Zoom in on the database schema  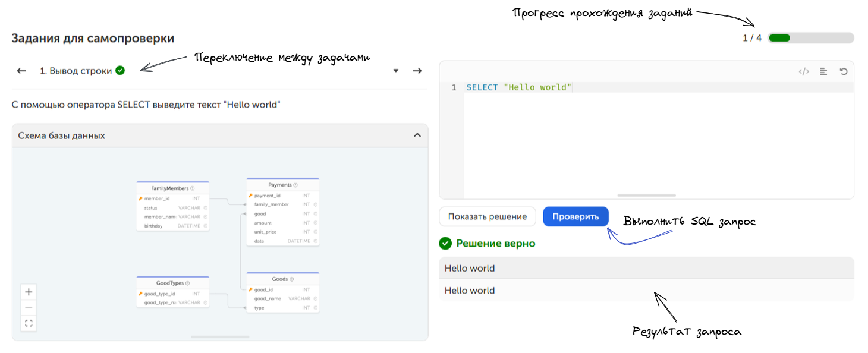(x=29, y=292)
